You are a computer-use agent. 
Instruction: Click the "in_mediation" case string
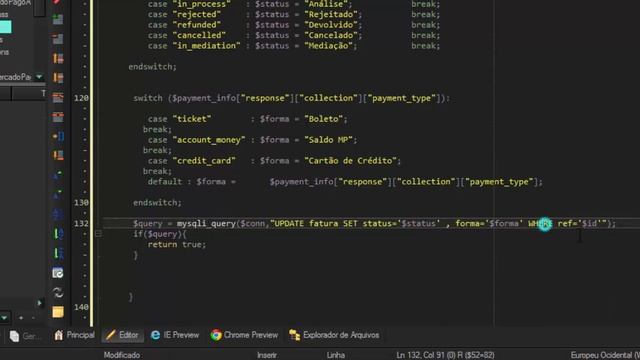coord(206,46)
